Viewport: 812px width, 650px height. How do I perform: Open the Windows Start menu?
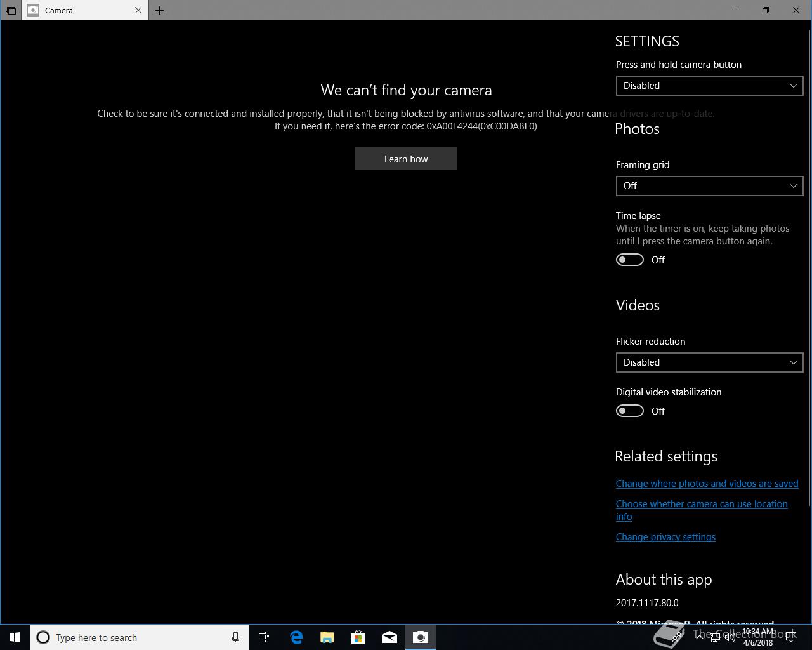coord(15,637)
